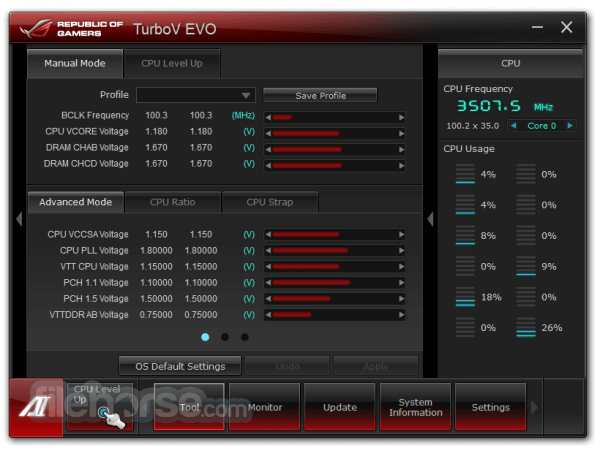600x453 pixels.
Task: Minimize the TurboV EVO window
Action: (537, 27)
